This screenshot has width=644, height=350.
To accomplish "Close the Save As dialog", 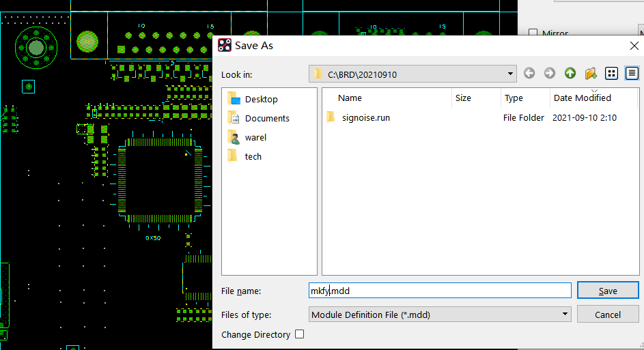I will tap(634, 46).
